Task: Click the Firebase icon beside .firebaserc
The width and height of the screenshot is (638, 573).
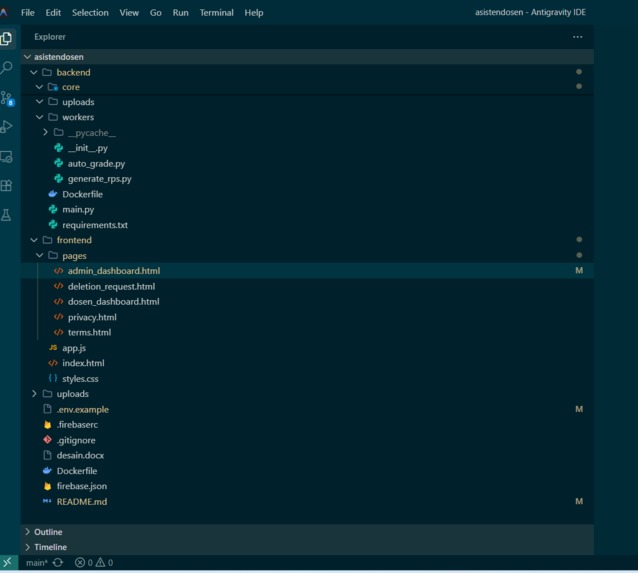Action: [x=48, y=424]
